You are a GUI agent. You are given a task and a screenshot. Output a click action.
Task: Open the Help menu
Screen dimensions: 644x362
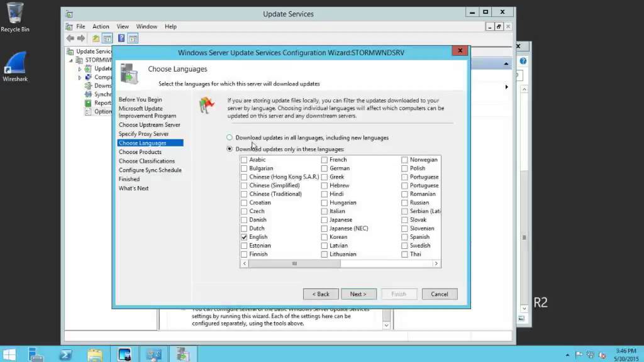(x=170, y=26)
